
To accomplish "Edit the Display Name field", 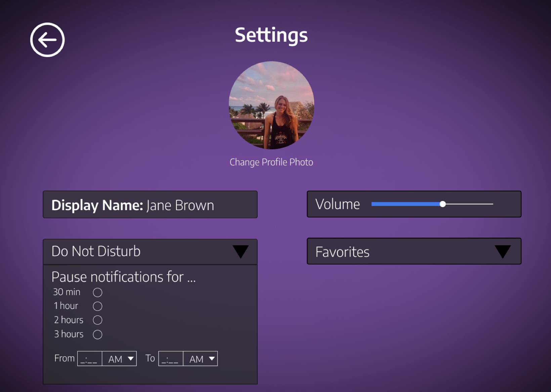I will [x=150, y=204].
